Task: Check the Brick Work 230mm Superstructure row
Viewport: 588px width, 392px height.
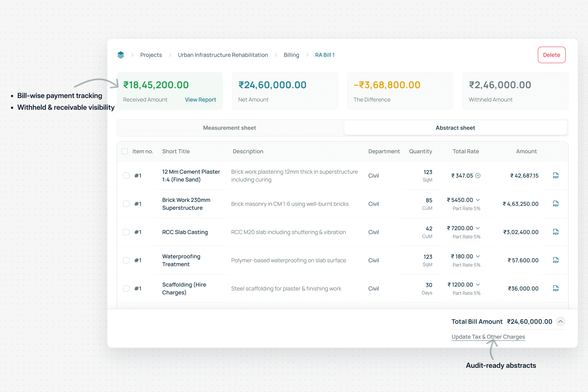Action: (x=126, y=204)
